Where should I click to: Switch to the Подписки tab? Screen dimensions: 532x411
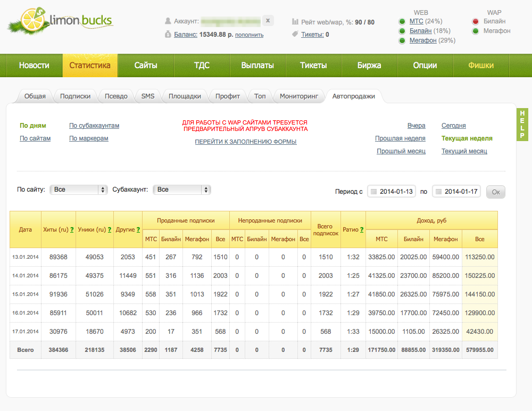pos(75,96)
